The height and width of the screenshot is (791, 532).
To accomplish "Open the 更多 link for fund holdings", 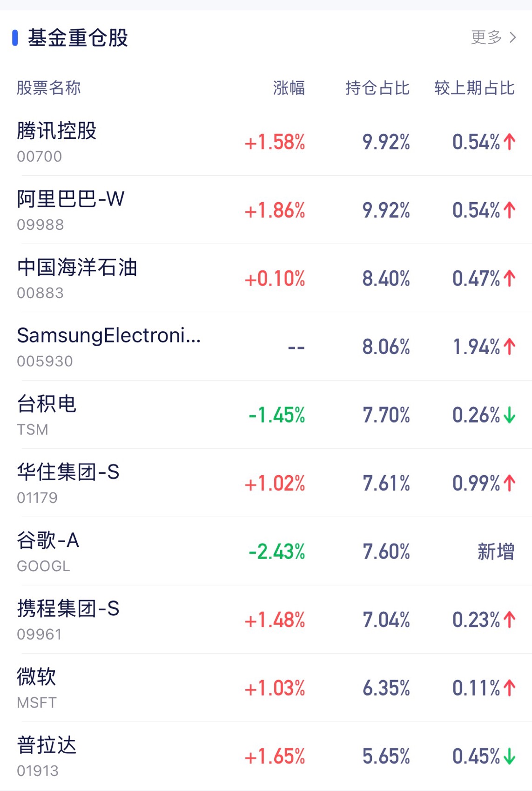I will click(x=486, y=37).
